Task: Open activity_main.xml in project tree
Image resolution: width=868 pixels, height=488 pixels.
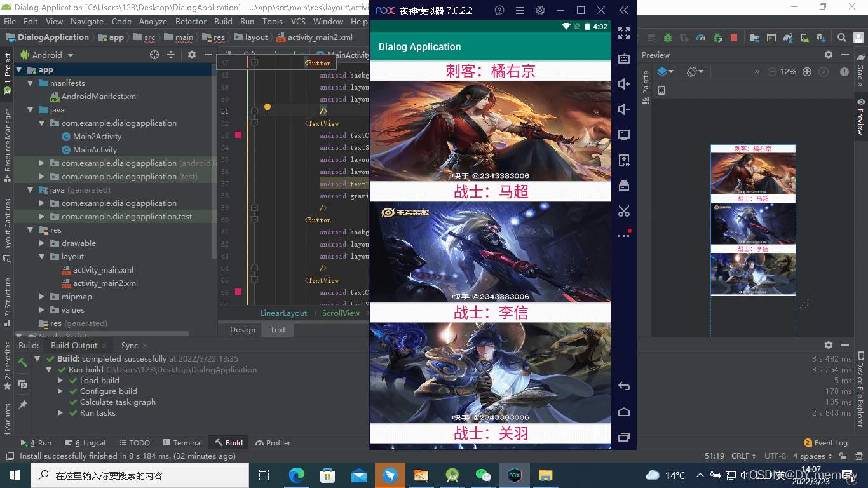Action: pyautogui.click(x=103, y=270)
